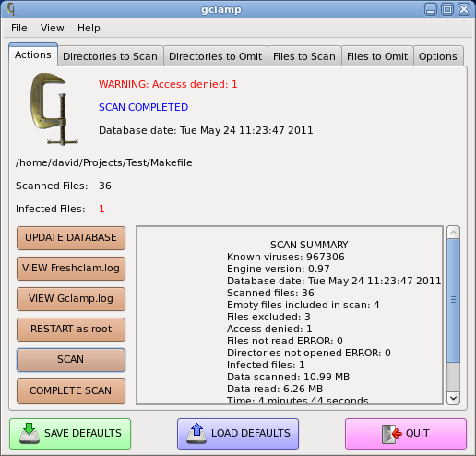Click RESTART as root button
This screenshot has width=476, height=456.
pyautogui.click(x=71, y=330)
